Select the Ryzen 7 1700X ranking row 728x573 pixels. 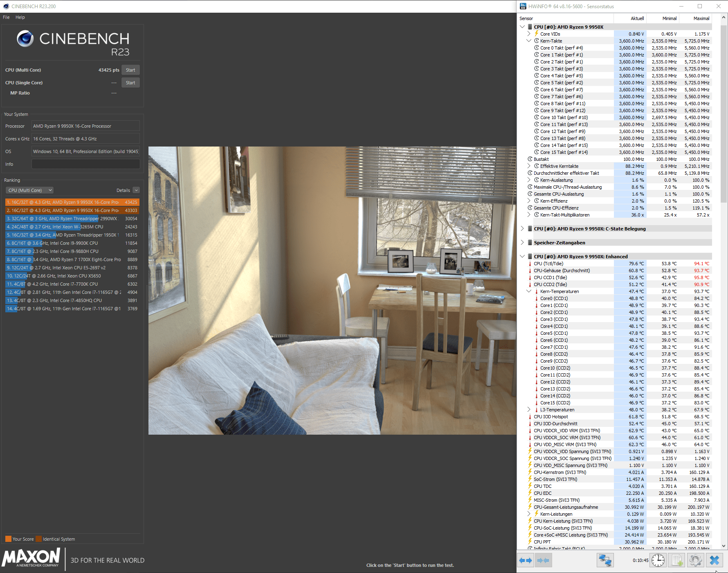(72, 259)
